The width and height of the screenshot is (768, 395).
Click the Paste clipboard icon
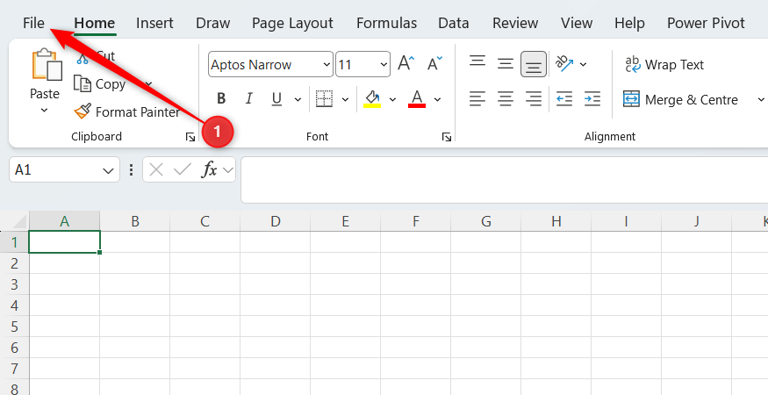tap(47, 64)
